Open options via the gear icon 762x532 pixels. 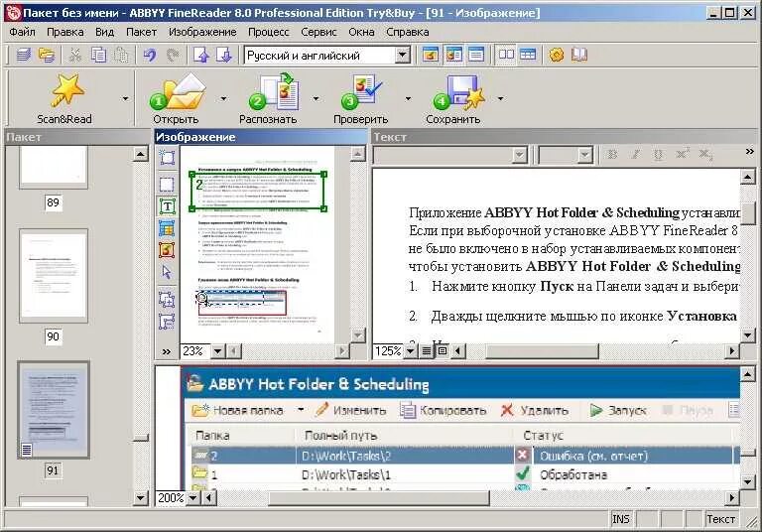click(557, 55)
